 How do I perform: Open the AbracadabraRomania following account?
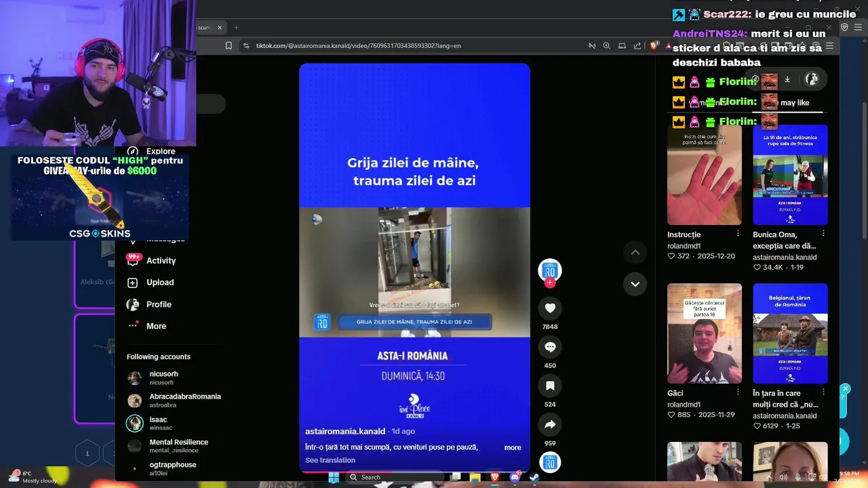174,401
